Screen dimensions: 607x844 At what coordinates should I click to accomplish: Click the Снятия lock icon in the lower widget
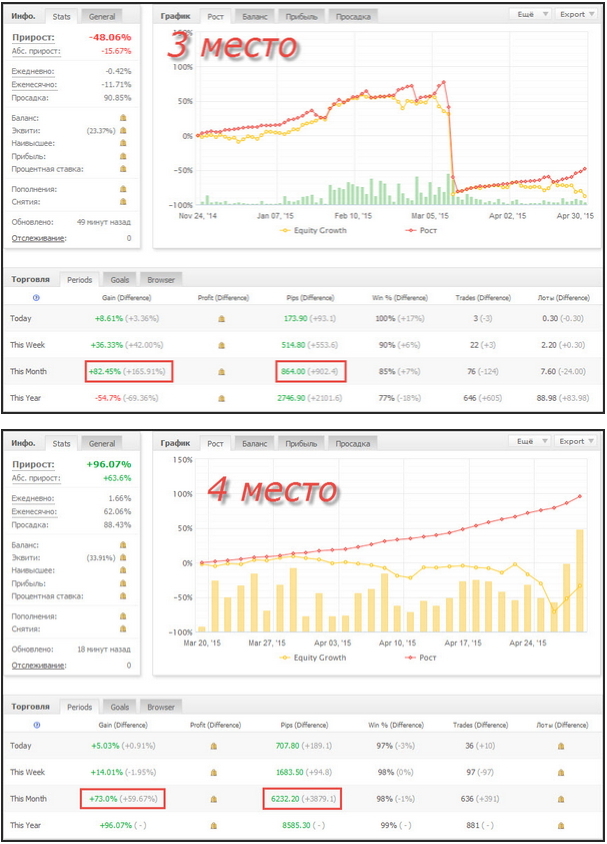(x=123, y=629)
